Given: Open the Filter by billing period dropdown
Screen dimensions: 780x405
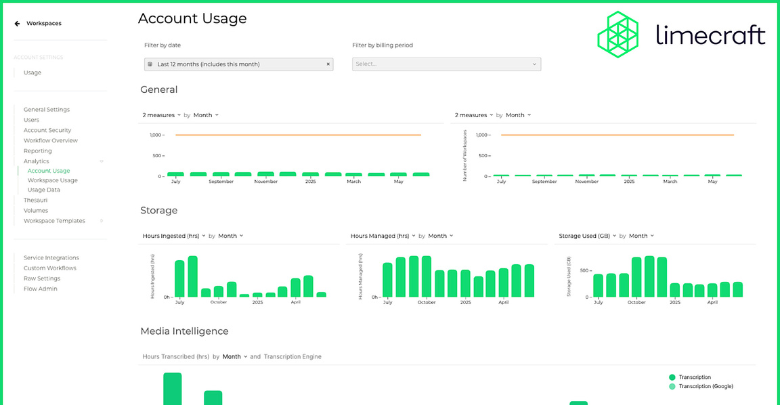Looking at the screenshot, I should click(x=446, y=64).
